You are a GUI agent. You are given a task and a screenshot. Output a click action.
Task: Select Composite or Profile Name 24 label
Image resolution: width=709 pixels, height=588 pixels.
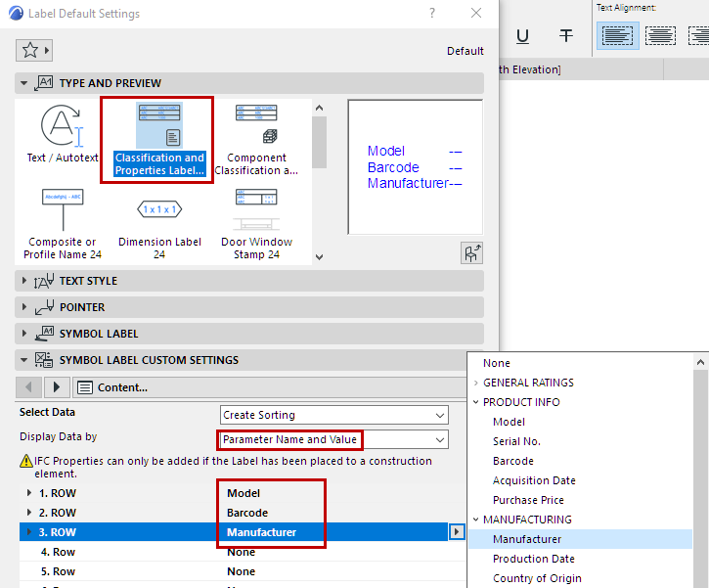click(63, 223)
